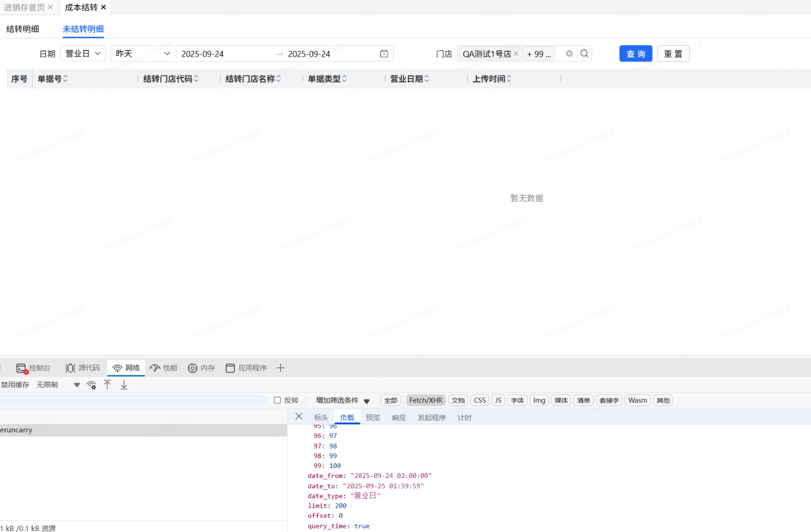Open the 控制台 console panel
The width and height of the screenshot is (811, 532).
[x=34, y=368]
